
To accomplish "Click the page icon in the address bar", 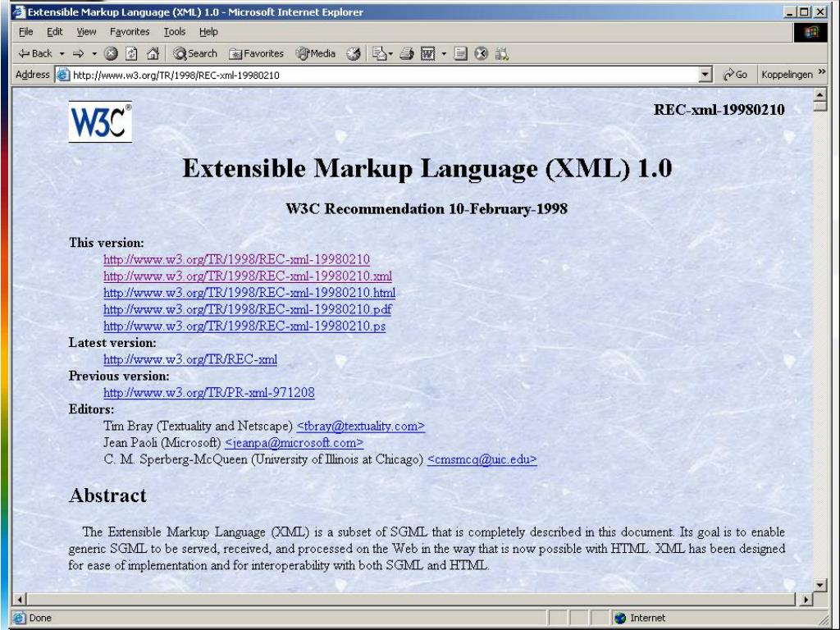I will click(x=63, y=75).
